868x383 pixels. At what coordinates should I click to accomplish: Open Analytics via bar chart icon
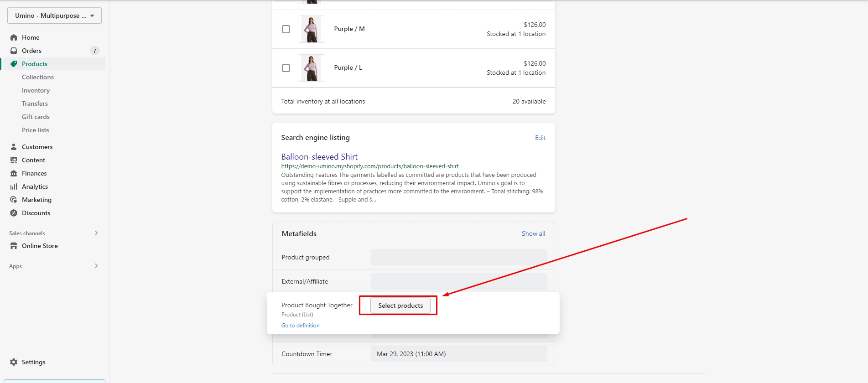tap(14, 186)
